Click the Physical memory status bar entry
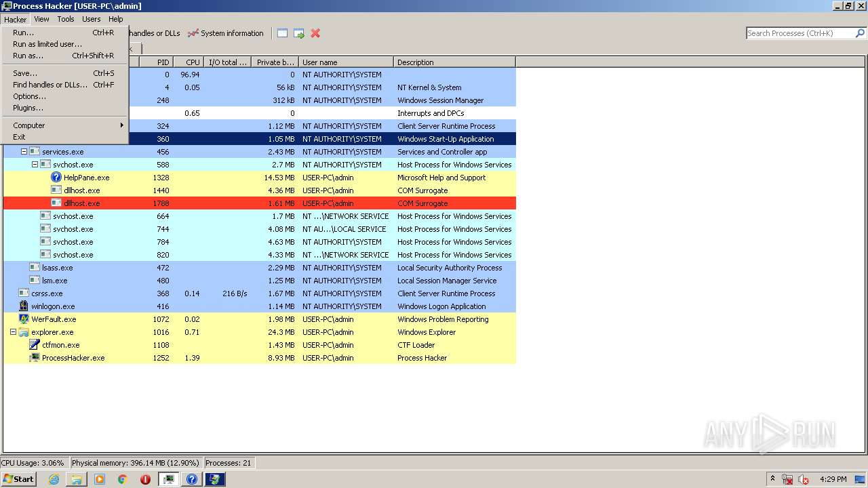Screen dimensions: 868x488 coord(136,463)
